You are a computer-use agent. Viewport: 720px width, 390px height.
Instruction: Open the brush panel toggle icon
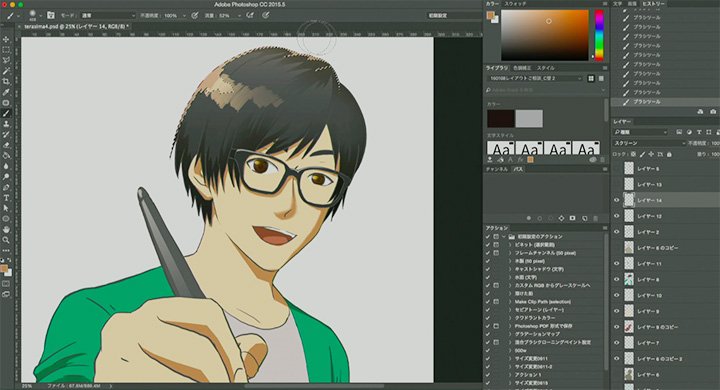[x=51, y=15]
